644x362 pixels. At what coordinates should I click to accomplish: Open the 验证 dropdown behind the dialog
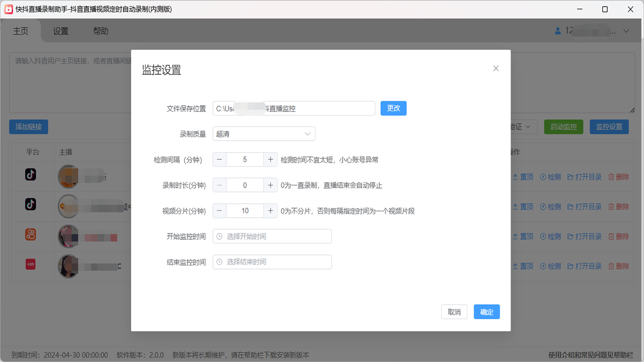pyautogui.click(x=523, y=127)
